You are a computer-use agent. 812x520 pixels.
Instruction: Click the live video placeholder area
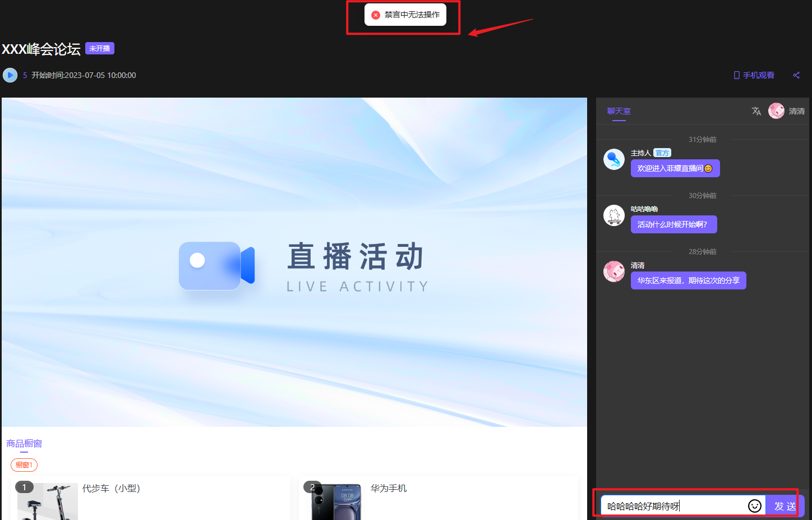coord(294,262)
